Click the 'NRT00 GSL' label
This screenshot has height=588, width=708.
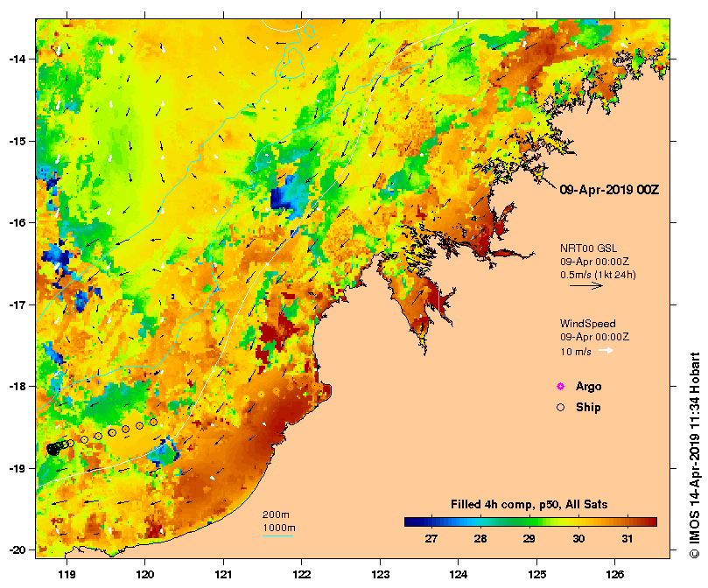tap(588, 248)
